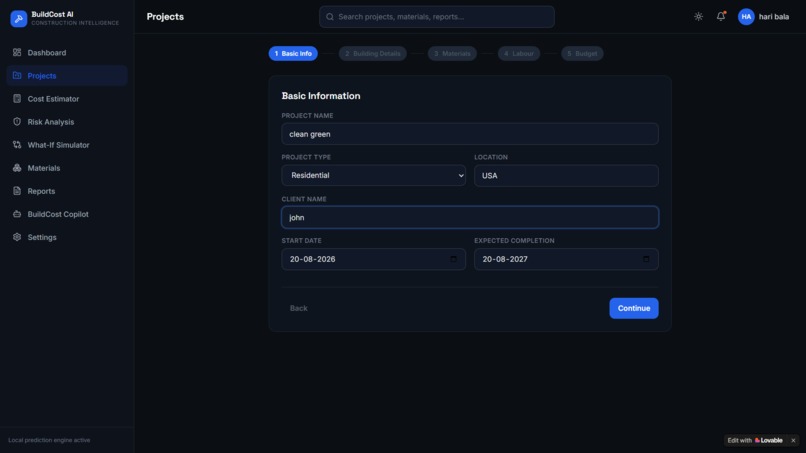Open Cost Estimator page
The image size is (806, 453).
point(67,98)
